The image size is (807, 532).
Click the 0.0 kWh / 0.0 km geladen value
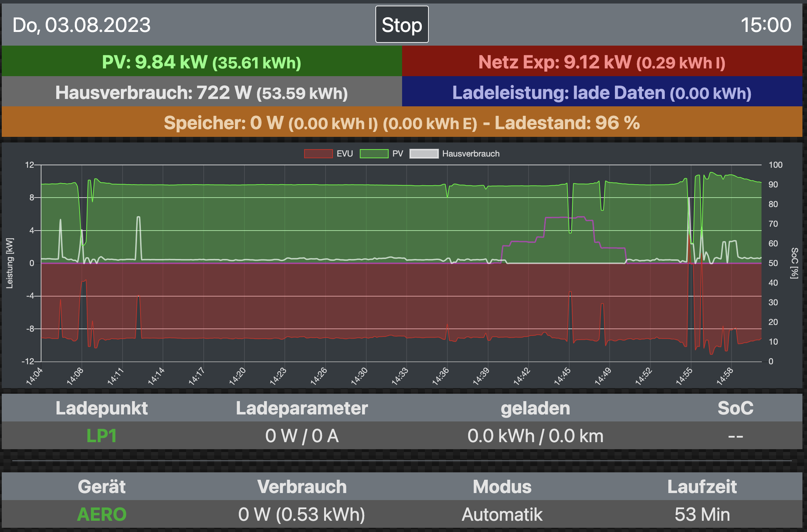pyautogui.click(x=535, y=436)
